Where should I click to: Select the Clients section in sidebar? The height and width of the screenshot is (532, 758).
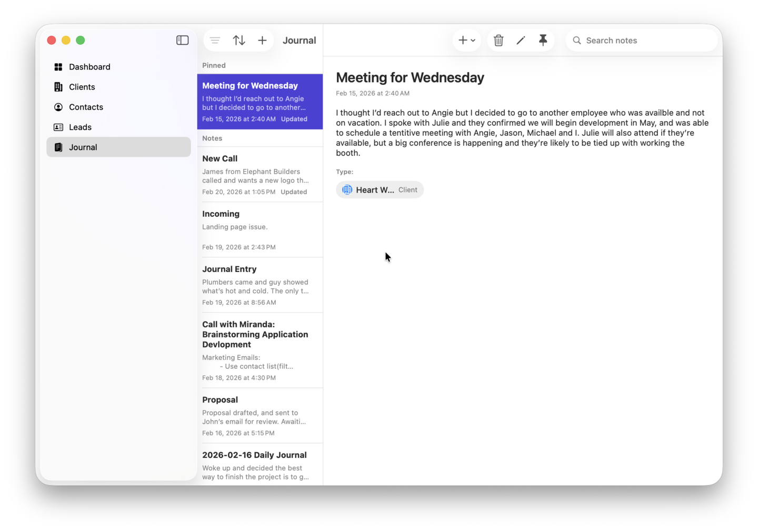82,87
